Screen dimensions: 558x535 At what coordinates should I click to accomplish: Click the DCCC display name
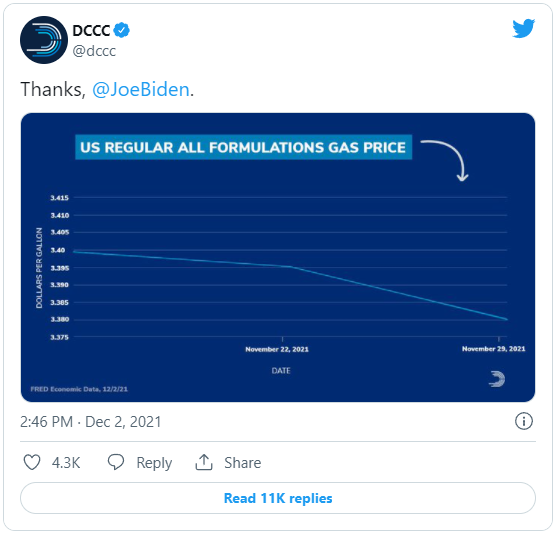click(91, 31)
